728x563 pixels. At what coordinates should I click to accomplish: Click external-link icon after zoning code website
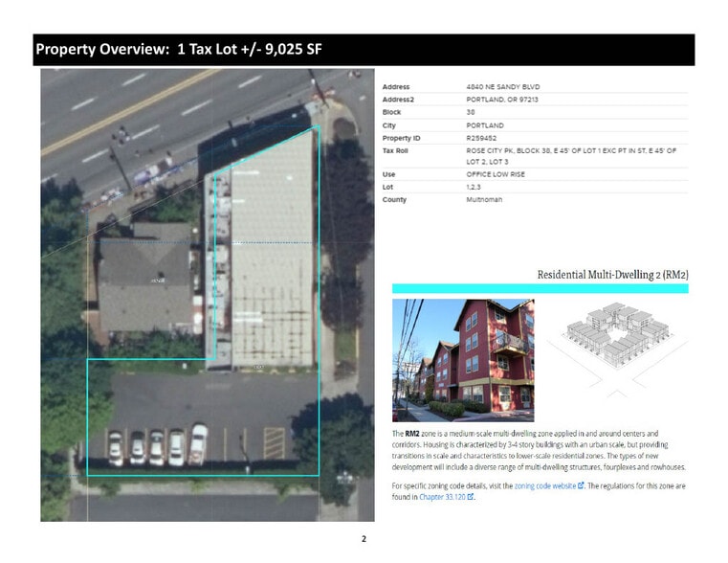pos(582,486)
